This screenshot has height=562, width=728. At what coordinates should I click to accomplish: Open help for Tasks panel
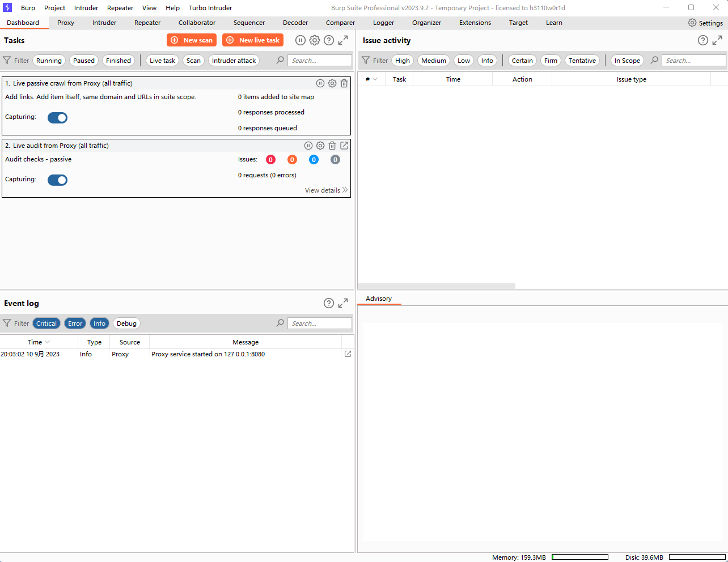point(329,40)
